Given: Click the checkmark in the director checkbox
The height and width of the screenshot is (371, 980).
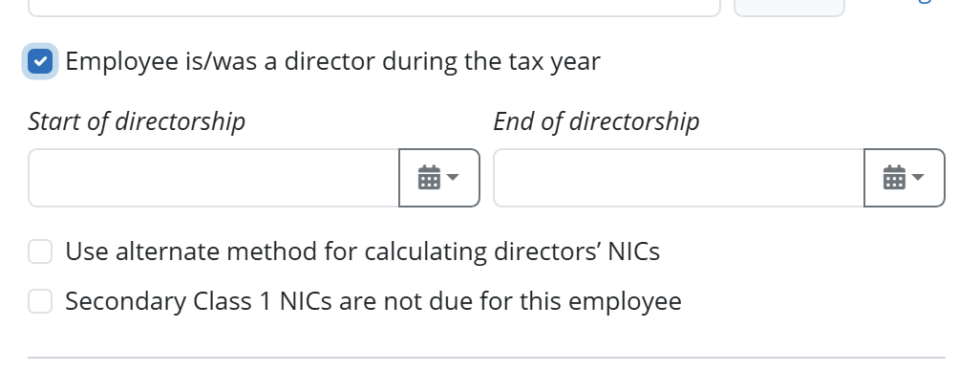Looking at the screenshot, I should (x=40, y=62).
